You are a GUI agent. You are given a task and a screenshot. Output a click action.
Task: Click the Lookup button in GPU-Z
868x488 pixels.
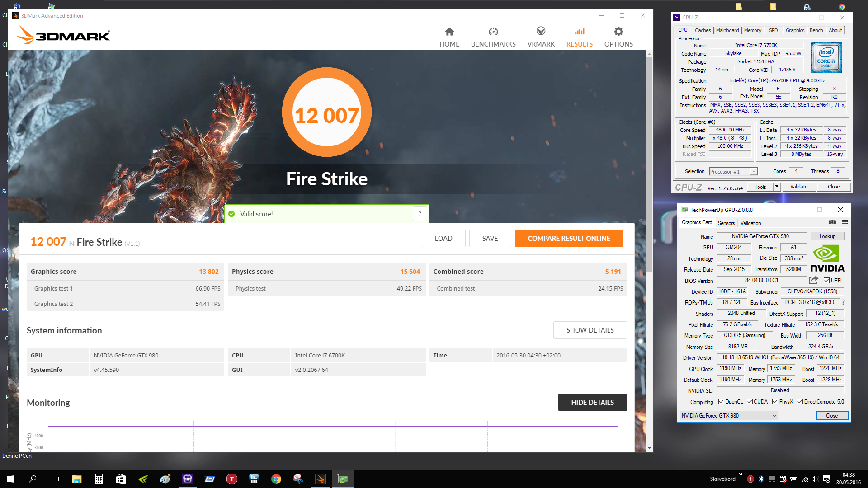(827, 236)
